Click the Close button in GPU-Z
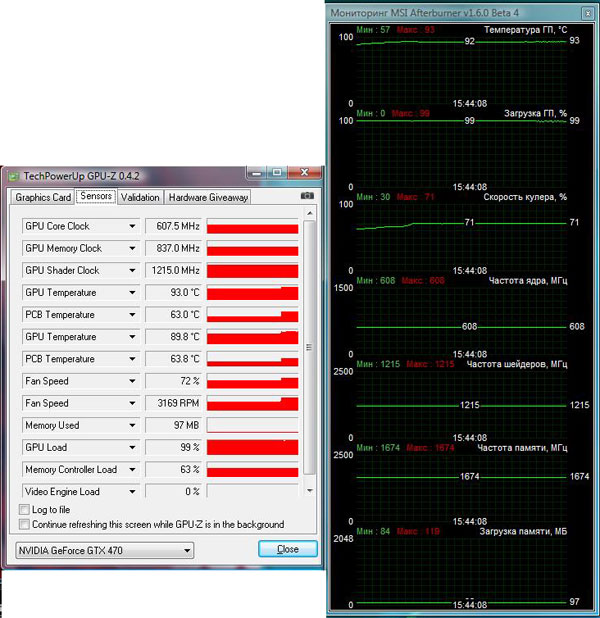 coord(288,549)
